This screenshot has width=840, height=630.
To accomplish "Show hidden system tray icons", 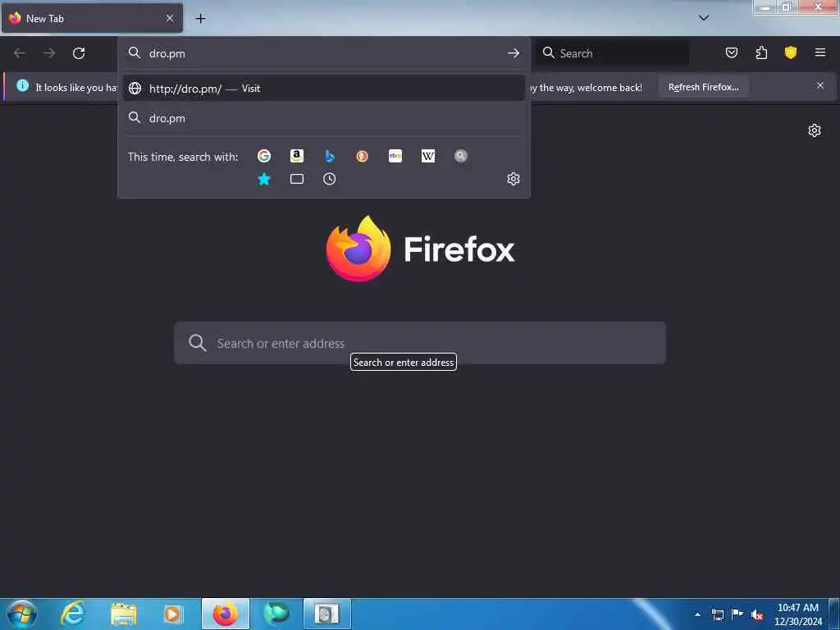I will tap(697, 614).
